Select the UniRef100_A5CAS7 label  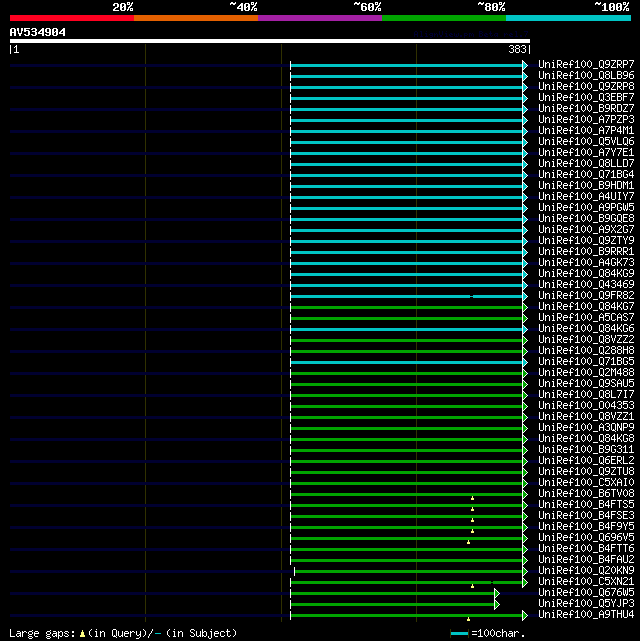click(x=586, y=318)
